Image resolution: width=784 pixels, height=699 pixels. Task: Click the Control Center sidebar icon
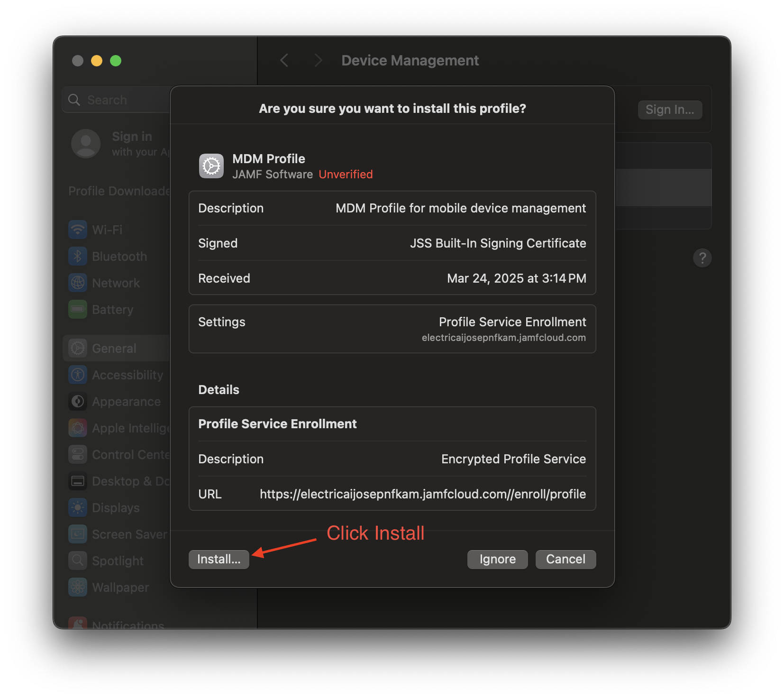pyautogui.click(x=78, y=455)
